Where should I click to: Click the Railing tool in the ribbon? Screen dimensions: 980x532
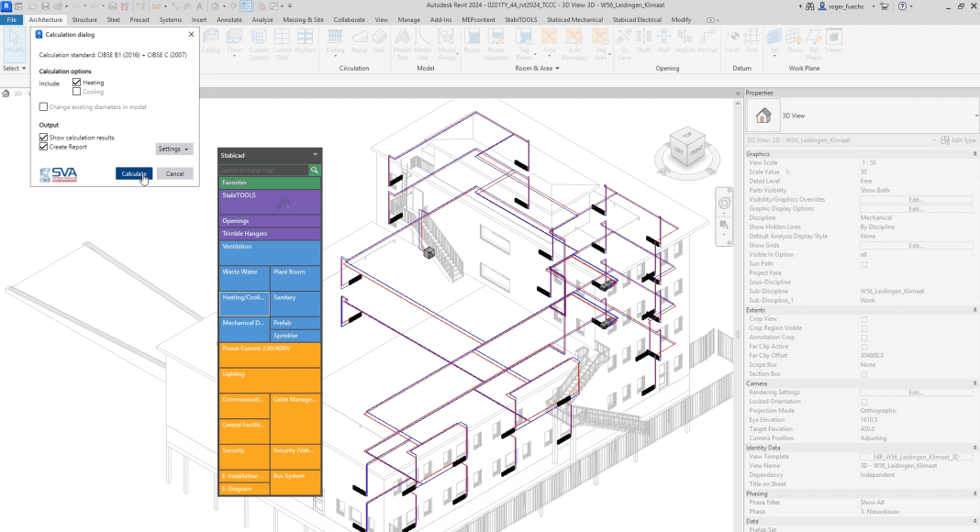click(x=336, y=40)
